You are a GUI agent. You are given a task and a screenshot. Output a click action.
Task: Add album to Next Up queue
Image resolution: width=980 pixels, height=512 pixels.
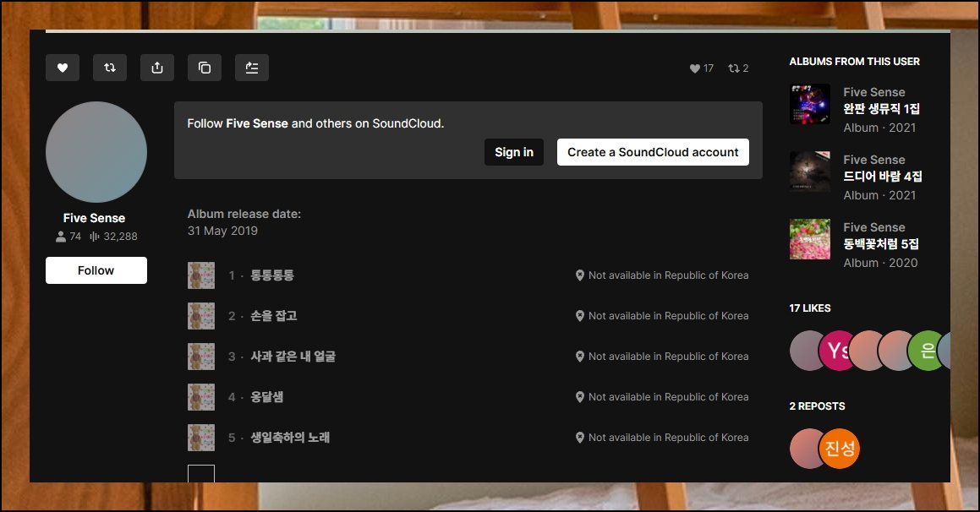coord(252,68)
